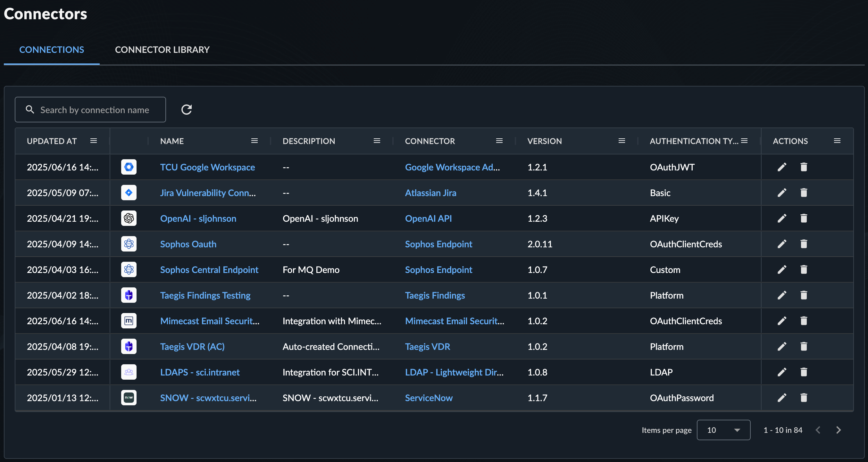The image size is (868, 462).
Task: Go to the next page of connections
Action: point(838,430)
